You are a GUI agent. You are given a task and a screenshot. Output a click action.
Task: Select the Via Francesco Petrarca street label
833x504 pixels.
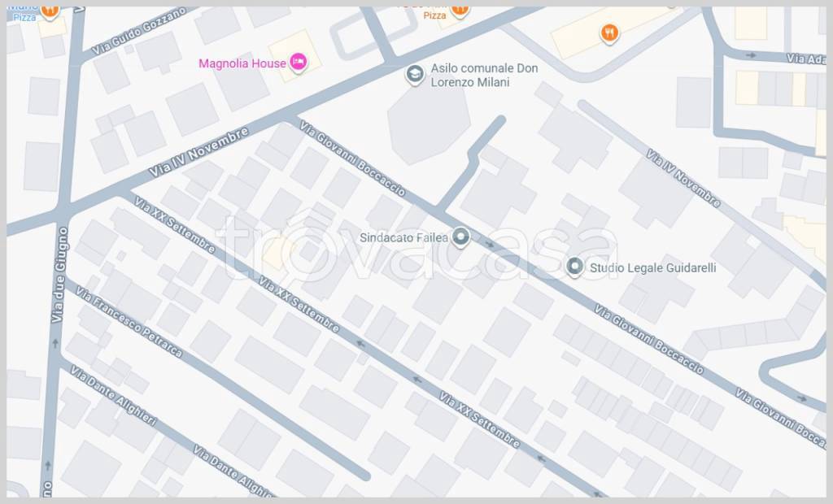(x=129, y=322)
